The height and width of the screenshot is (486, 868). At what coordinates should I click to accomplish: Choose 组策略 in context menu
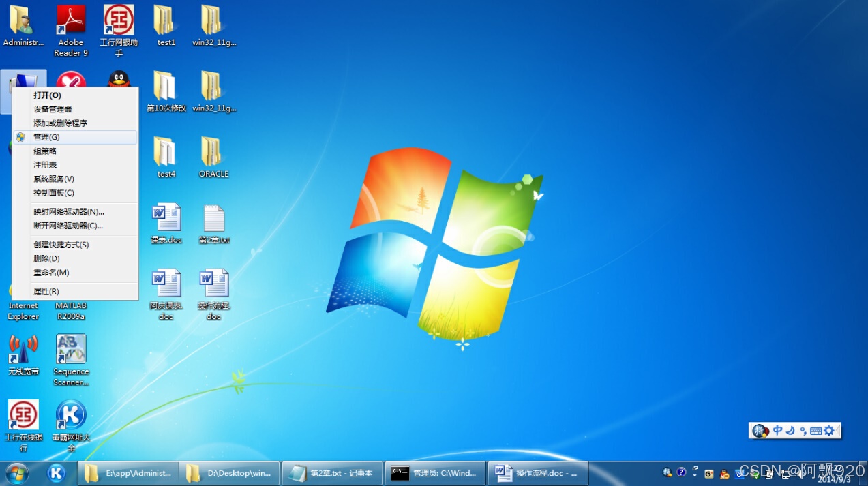(x=76, y=151)
